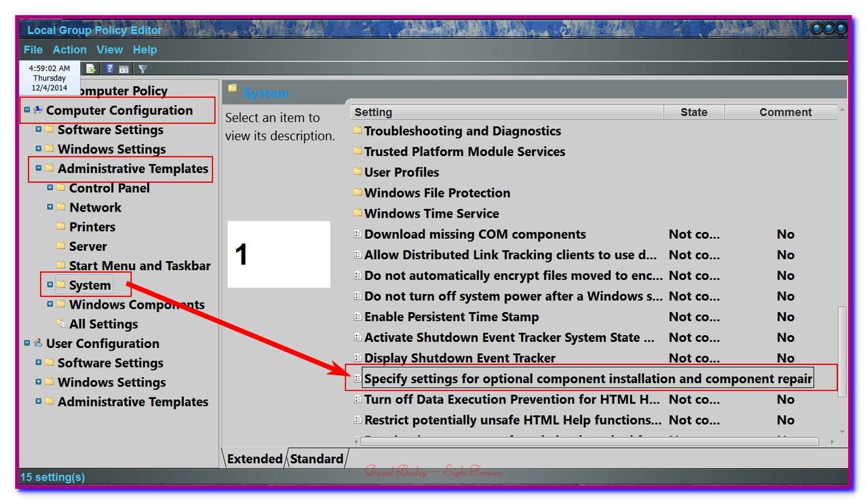Click policy icon of Restrict potentially unsafe HTML Help

[358, 420]
